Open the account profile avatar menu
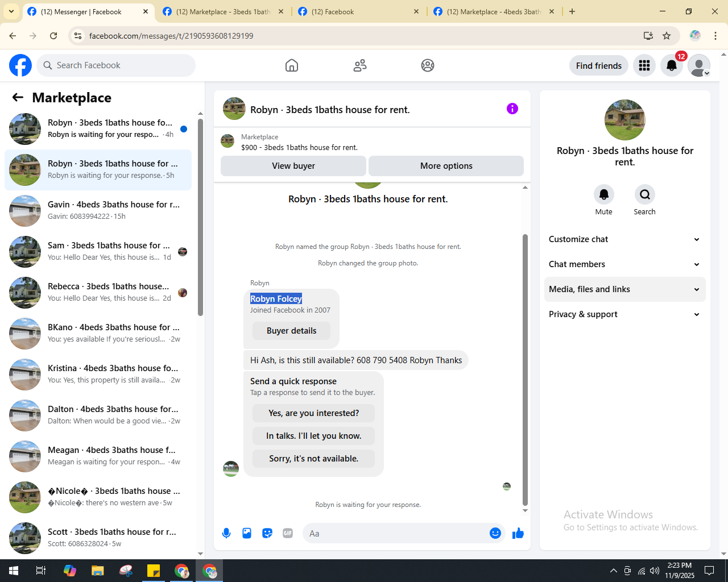Image resolution: width=728 pixels, height=582 pixels. pyautogui.click(x=699, y=65)
